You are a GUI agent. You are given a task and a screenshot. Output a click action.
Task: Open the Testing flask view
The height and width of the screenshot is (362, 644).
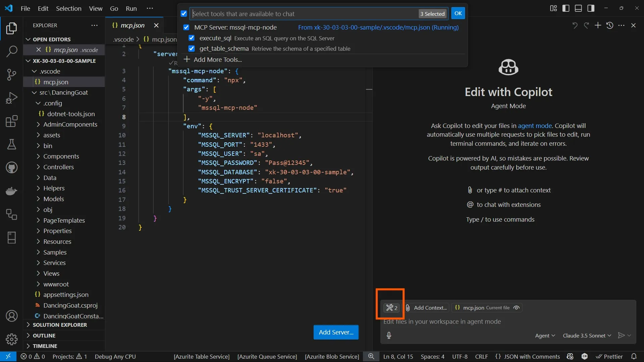(x=11, y=144)
